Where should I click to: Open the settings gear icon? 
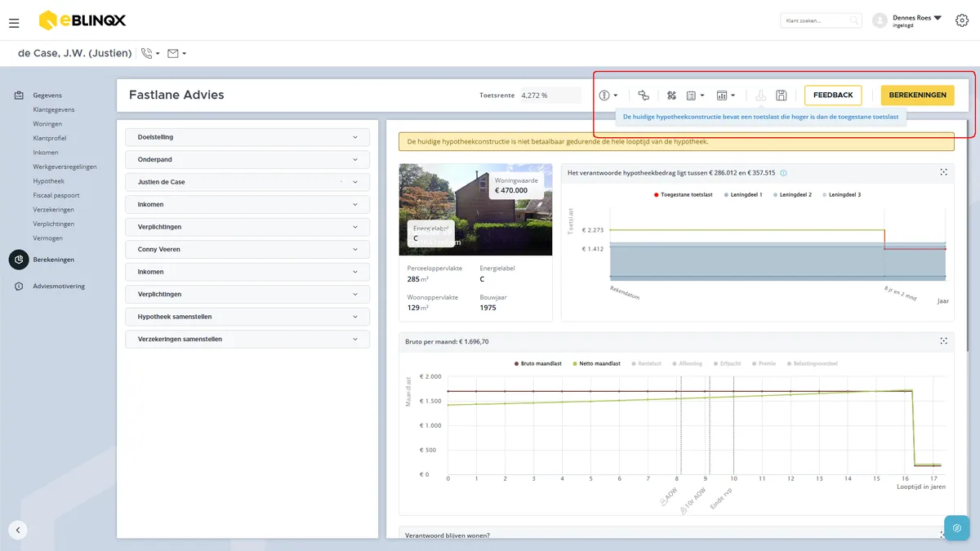961,20
